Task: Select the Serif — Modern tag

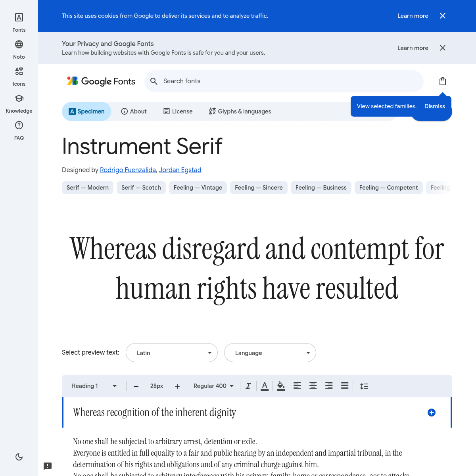Action: click(88, 188)
